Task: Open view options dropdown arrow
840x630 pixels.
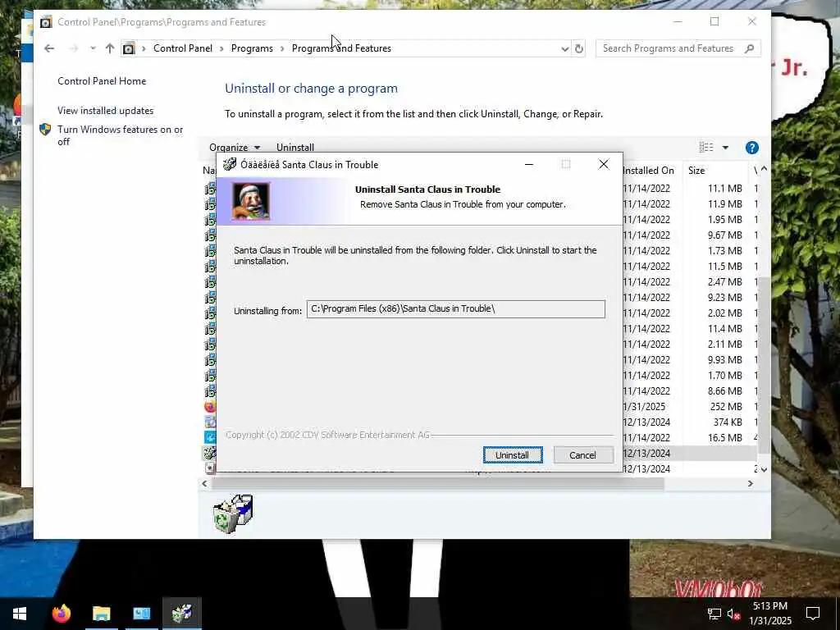Action: (725, 148)
